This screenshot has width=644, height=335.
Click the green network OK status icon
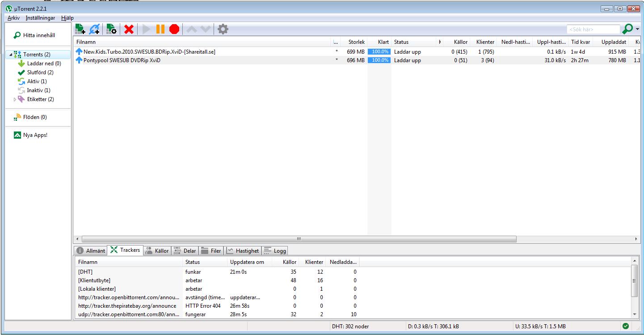click(625, 326)
